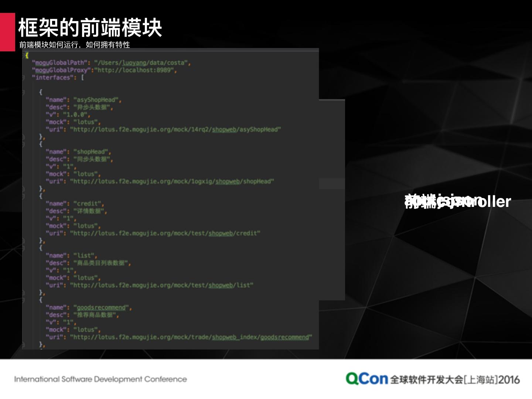Click the description "同步头数据"
Image resolution: width=532 pixels, height=399 pixels.
click(x=92, y=159)
